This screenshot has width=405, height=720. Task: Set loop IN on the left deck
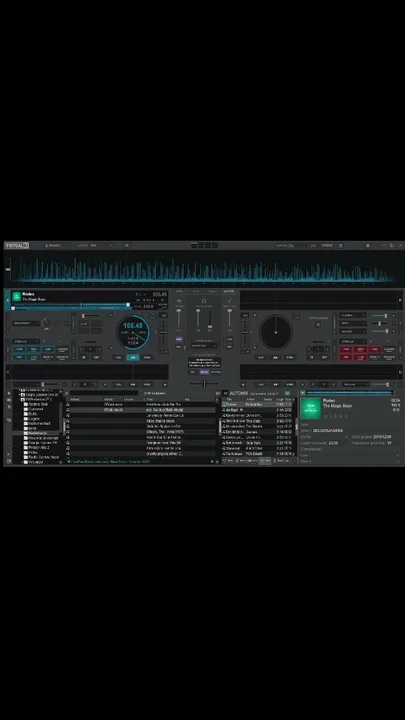(x=84, y=357)
